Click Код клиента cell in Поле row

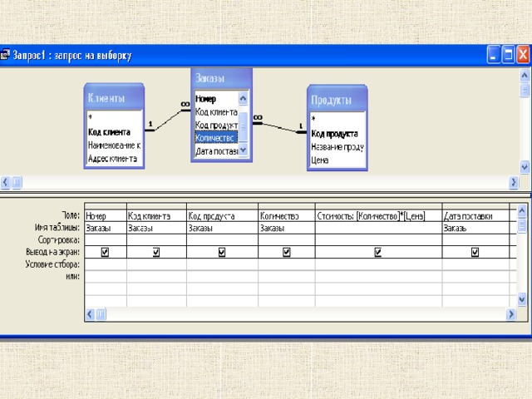point(157,216)
